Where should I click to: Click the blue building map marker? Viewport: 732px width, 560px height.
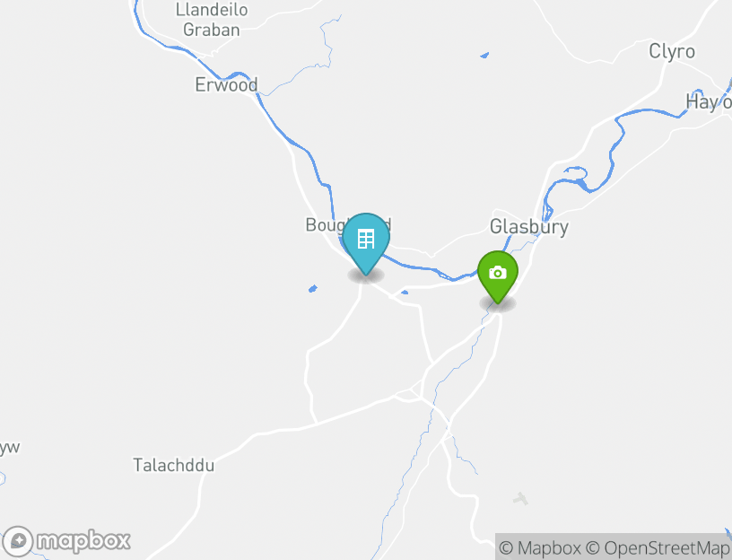click(366, 243)
